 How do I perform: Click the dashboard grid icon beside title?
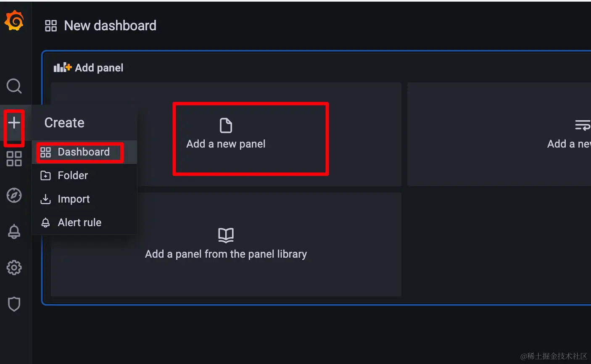pyautogui.click(x=51, y=26)
